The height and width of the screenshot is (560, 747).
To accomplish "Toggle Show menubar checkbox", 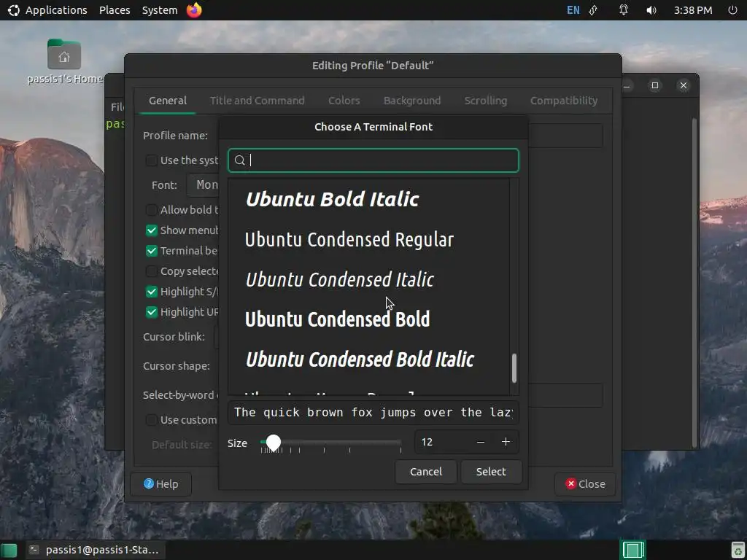I will [x=152, y=230].
